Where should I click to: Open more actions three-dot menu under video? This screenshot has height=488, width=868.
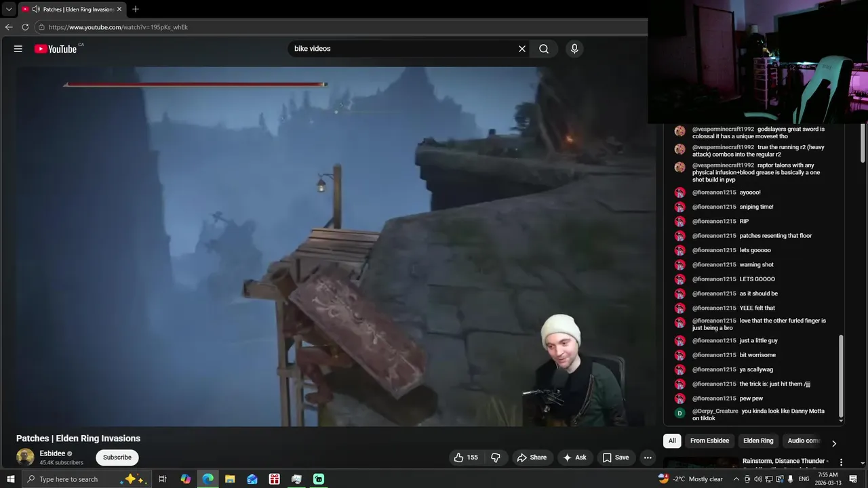coord(648,457)
